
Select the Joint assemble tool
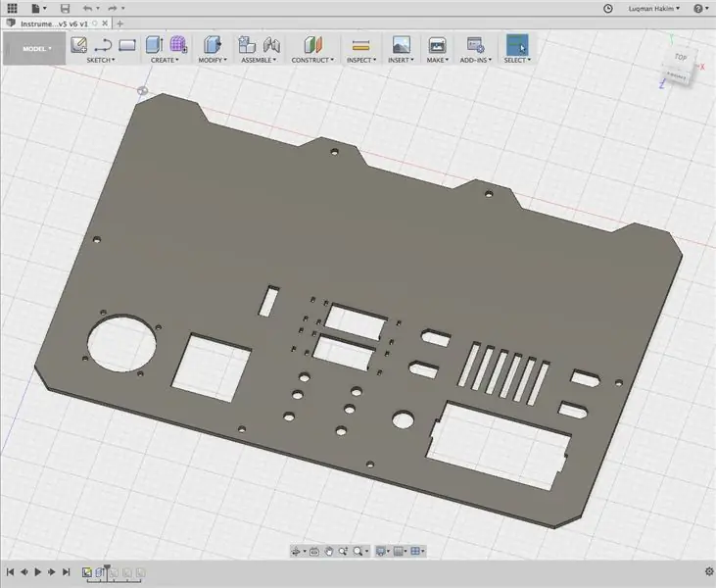pyautogui.click(x=271, y=45)
